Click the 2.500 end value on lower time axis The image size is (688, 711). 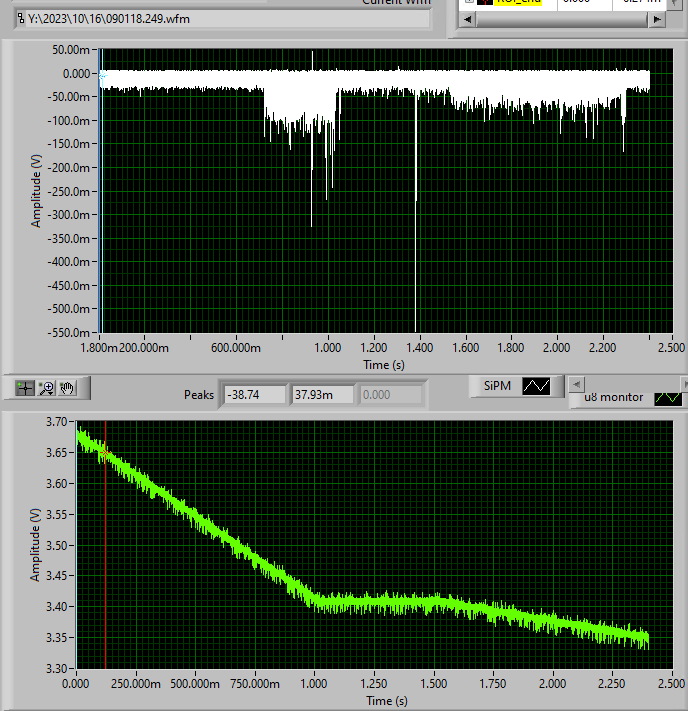coord(671,683)
